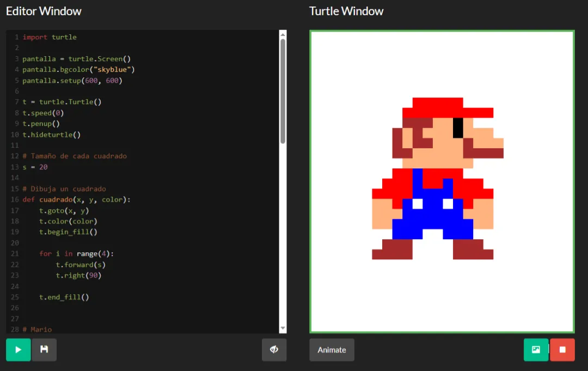The image size is (588, 371).
Task: Click the pantalla.bgcolor("skyblue") line
Action: click(78, 69)
